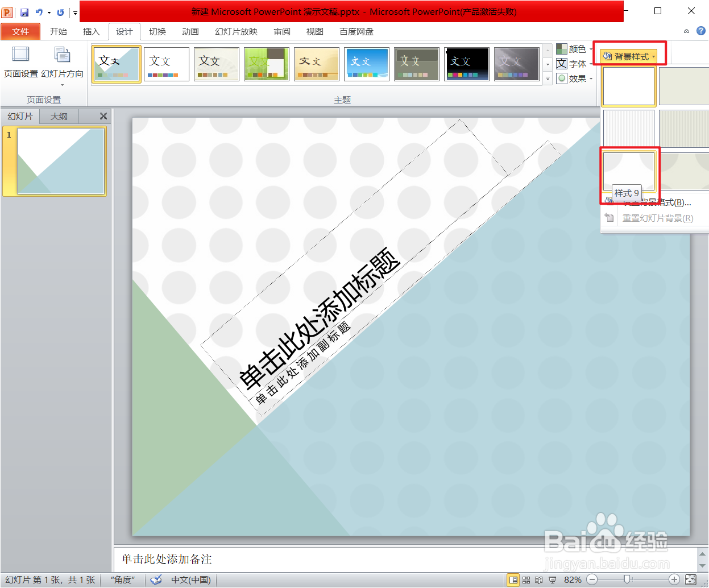
Task: Expand more themes in the gallery
Action: point(548,78)
